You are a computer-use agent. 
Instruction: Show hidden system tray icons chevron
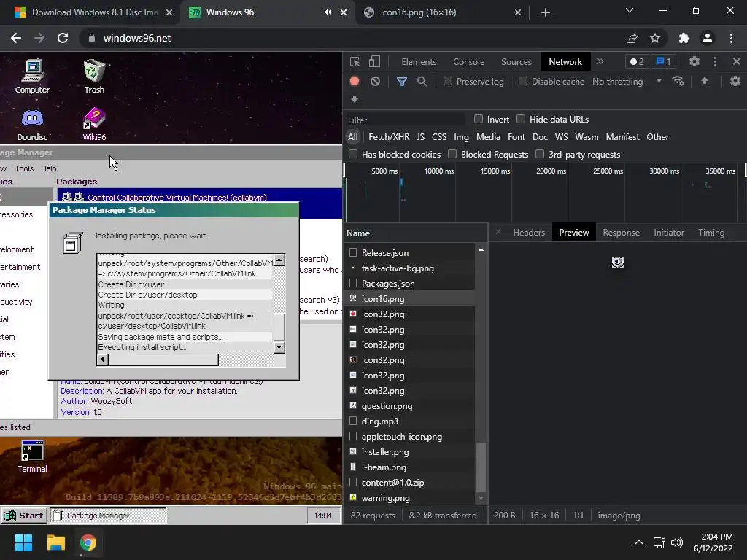(639, 542)
